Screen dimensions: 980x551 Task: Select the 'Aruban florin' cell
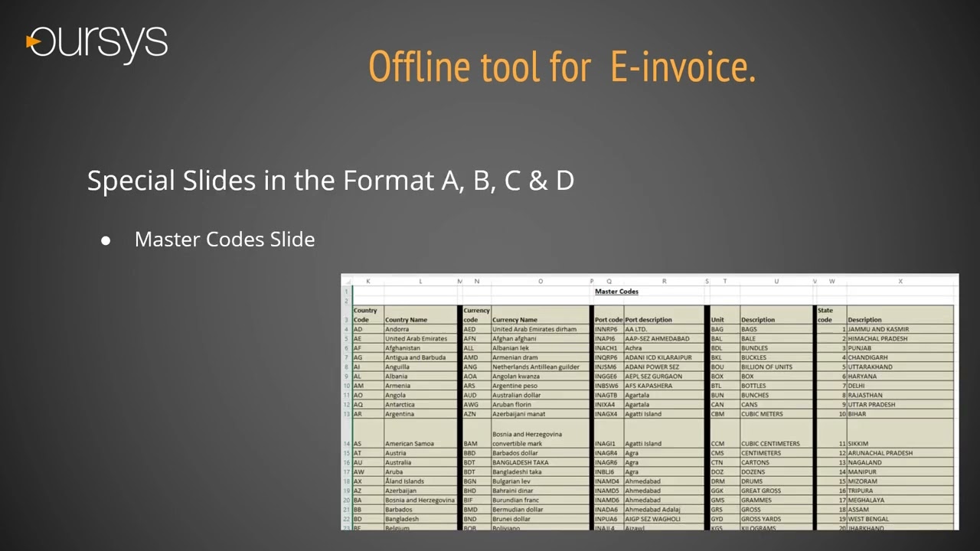[541, 405]
